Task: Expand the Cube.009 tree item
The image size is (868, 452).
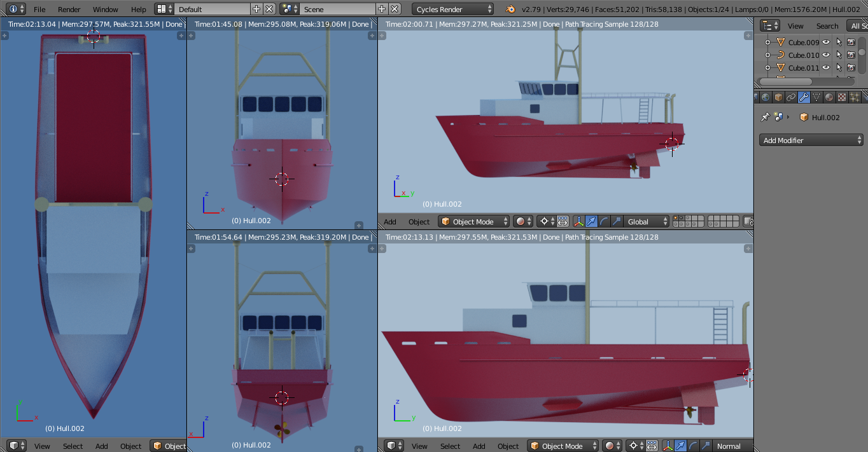Action: pos(767,43)
